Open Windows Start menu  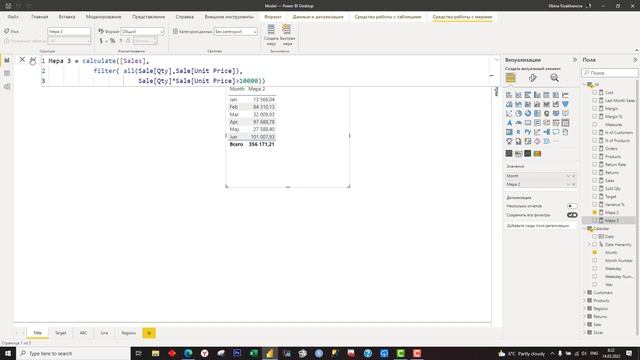pyautogui.click(x=8, y=353)
